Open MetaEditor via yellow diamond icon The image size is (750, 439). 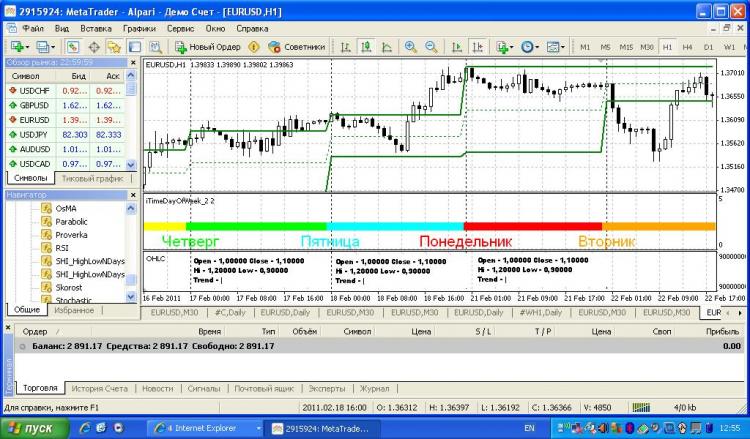[x=254, y=47]
